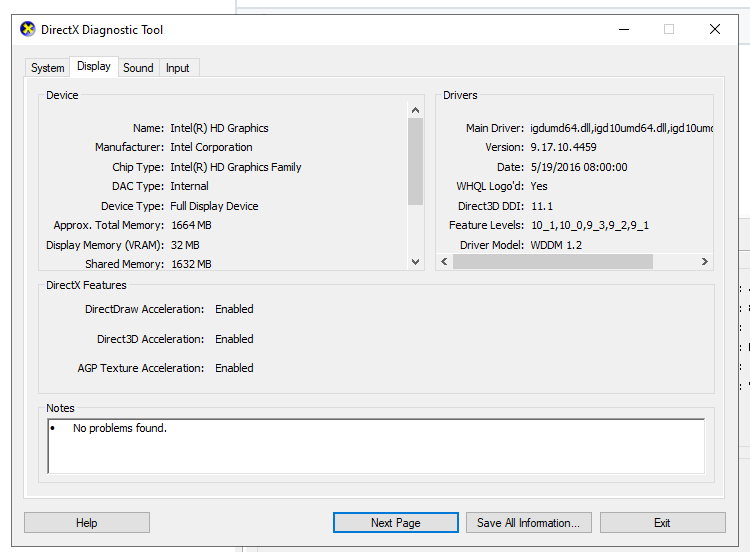The image size is (750, 552).
Task: Switch to the System tab
Action: [x=47, y=68]
